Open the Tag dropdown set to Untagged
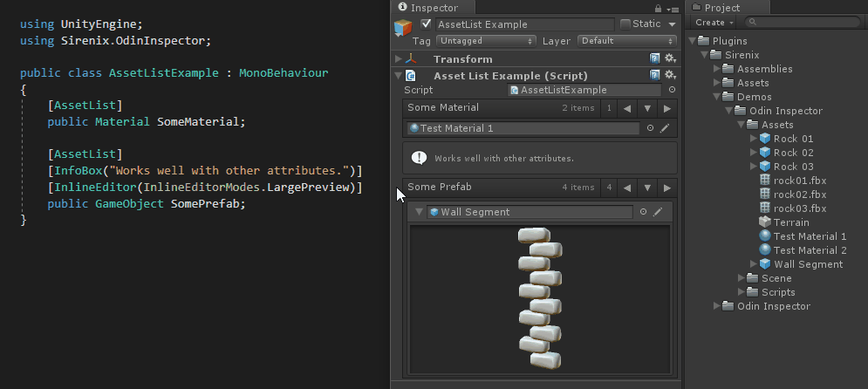The width and height of the screenshot is (868, 389). pyautogui.click(x=486, y=41)
